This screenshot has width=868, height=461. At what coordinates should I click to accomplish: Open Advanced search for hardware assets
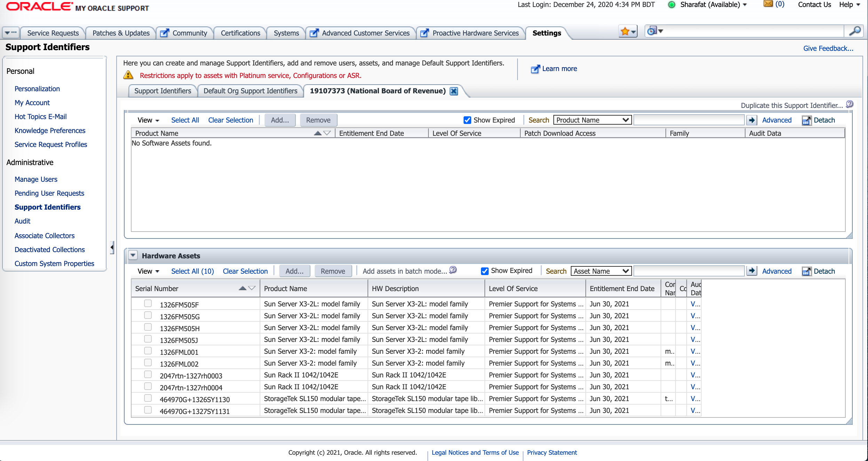point(776,271)
